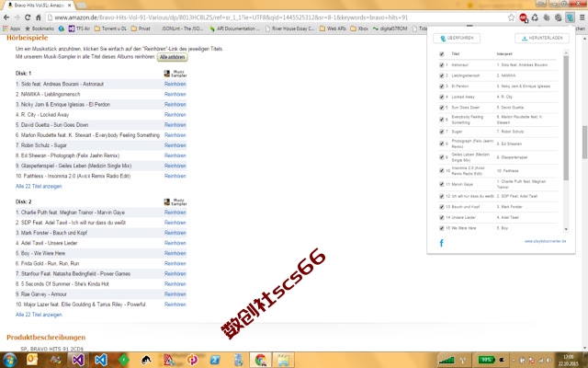Click the recycle-arrows extension icon

[535, 17]
